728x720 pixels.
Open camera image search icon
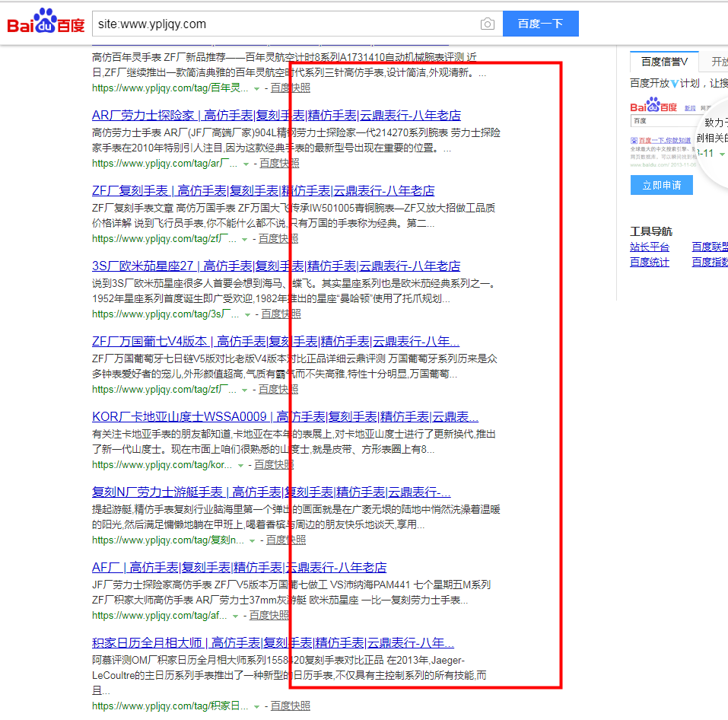click(x=487, y=24)
